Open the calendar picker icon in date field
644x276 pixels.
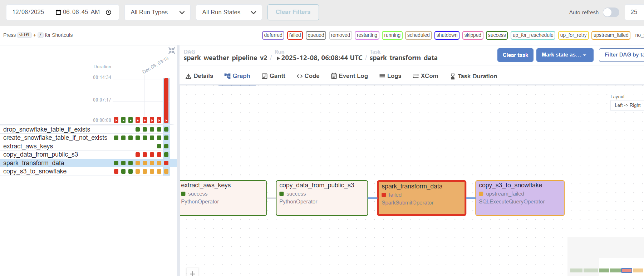coord(58,12)
